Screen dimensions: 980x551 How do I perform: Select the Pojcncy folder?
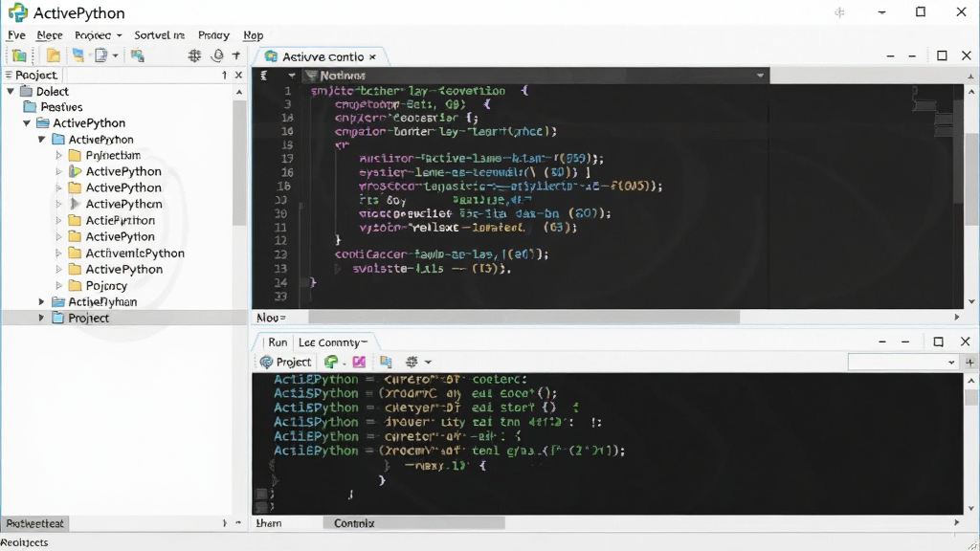click(98, 285)
